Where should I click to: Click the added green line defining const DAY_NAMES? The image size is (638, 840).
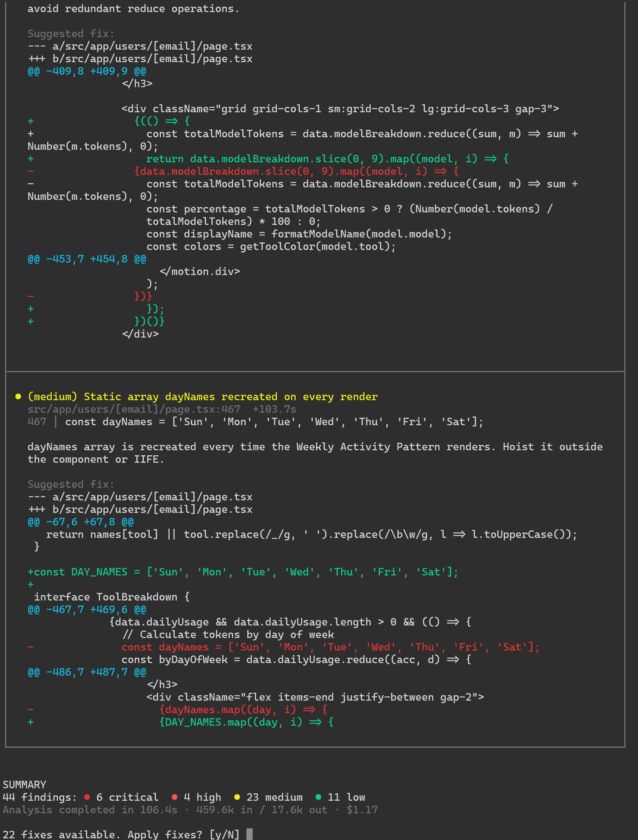(243, 572)
